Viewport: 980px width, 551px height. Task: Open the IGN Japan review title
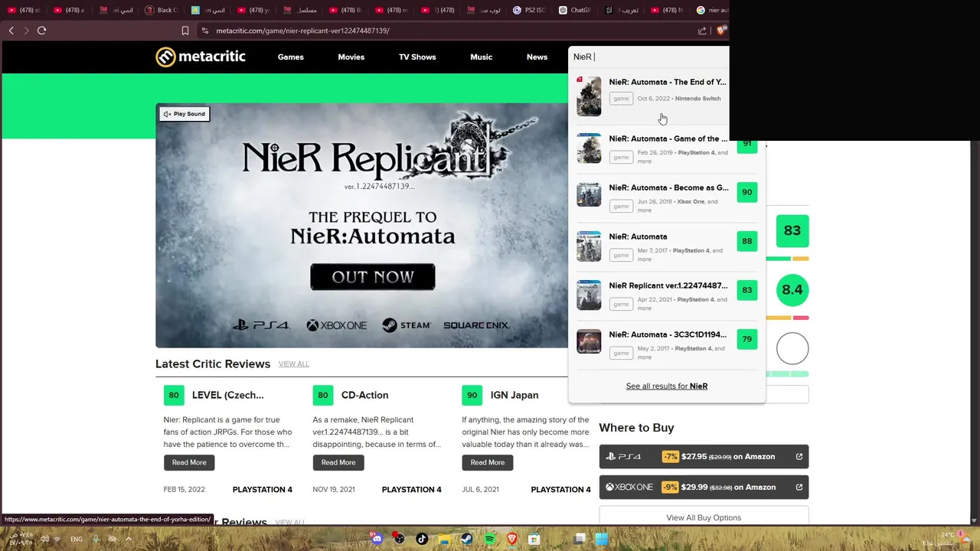point(514,396)
